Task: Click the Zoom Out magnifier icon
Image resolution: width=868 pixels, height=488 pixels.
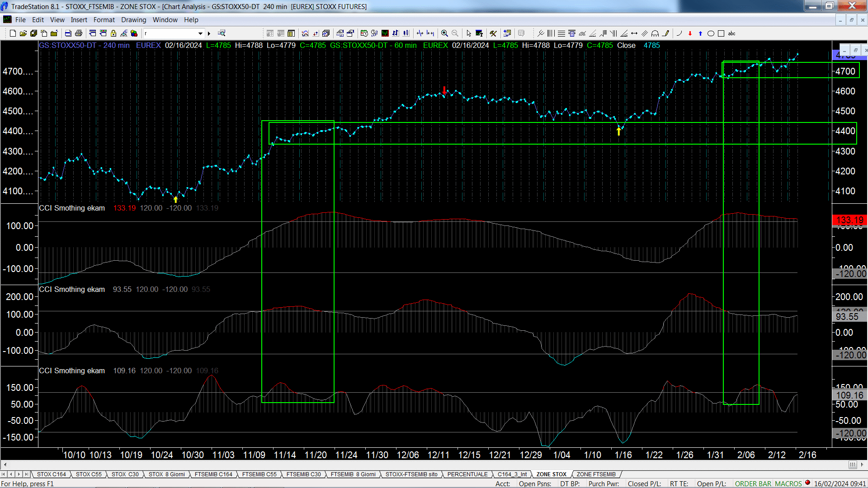Action: tap(455, 33)
